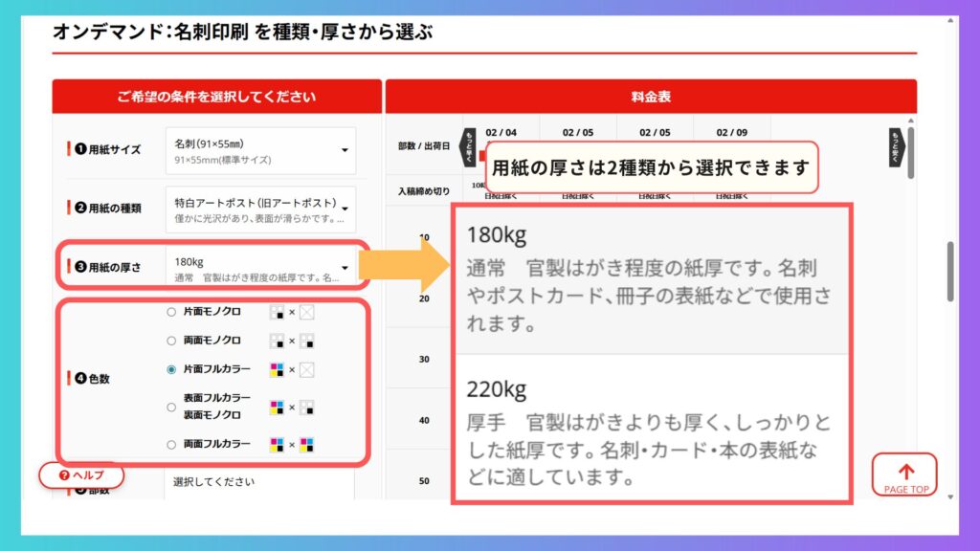Pick the 220kg thick paper option
980x551 pixels.
[x=651, y=432]
